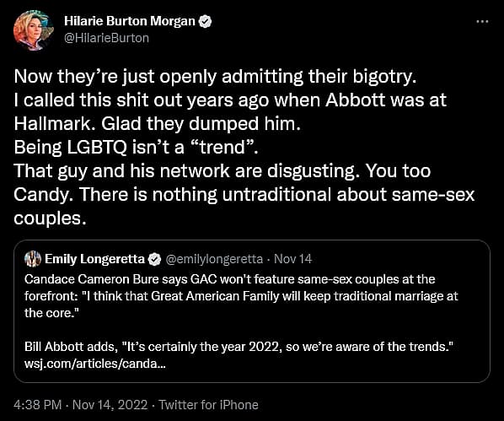Open the quoted tweet about Candace Cameron Bure
504x421 pixels.
point(252,311)
